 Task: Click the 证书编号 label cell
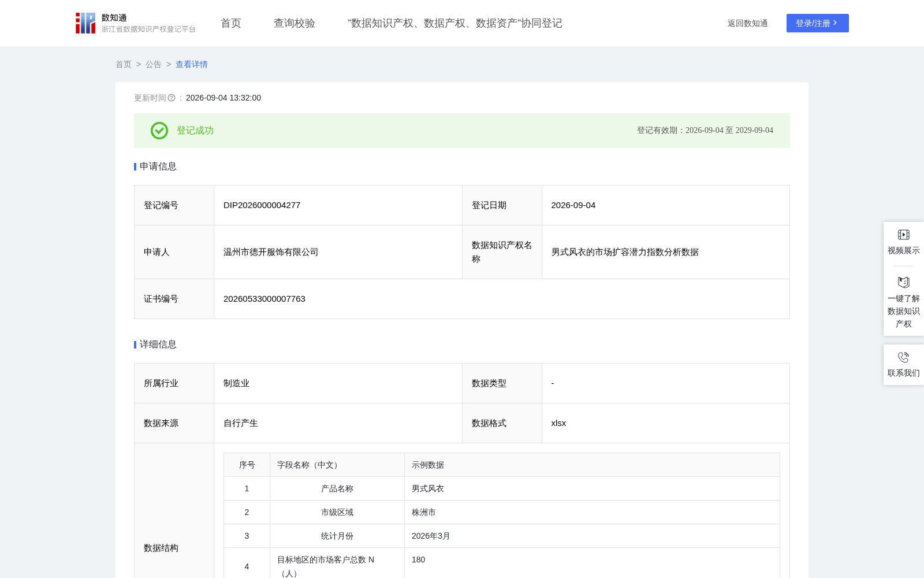coord(174,299)
